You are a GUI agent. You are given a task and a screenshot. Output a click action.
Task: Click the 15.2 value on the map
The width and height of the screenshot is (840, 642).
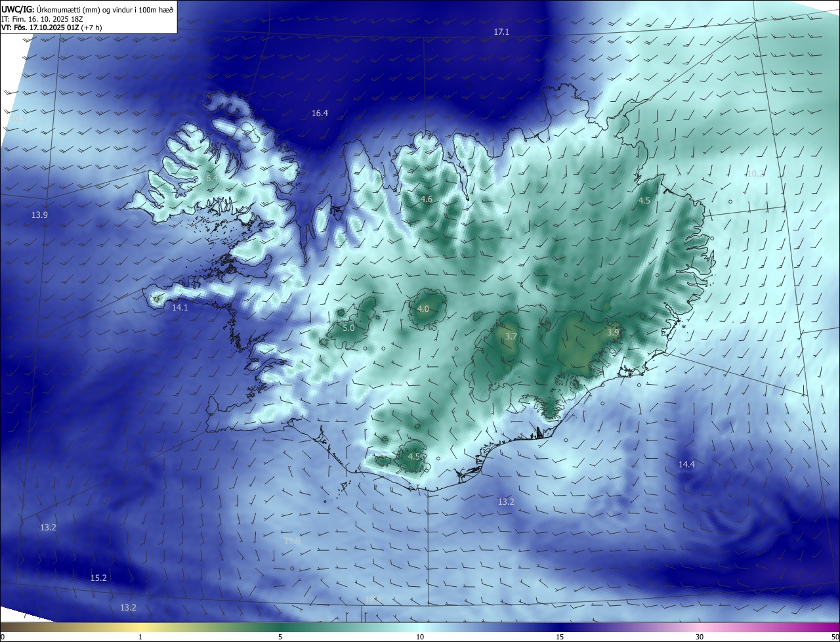click(98, 578)
